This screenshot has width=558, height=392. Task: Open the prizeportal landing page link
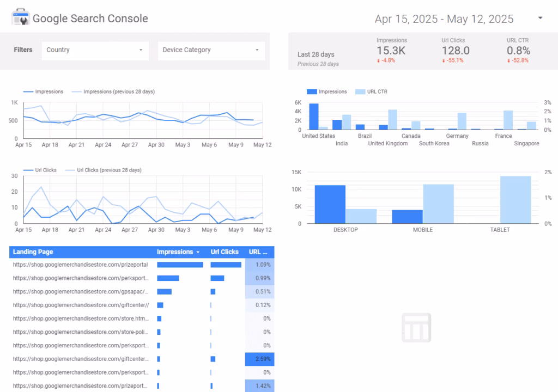[x=81, y=265]
